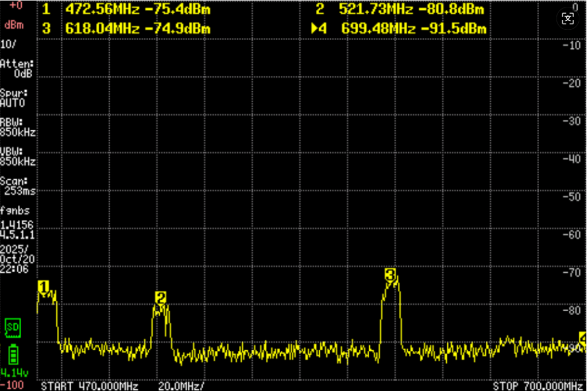Tap the Scan 253ms sweep time
Screen dimensions: 588x391
[x=17, y=186]
